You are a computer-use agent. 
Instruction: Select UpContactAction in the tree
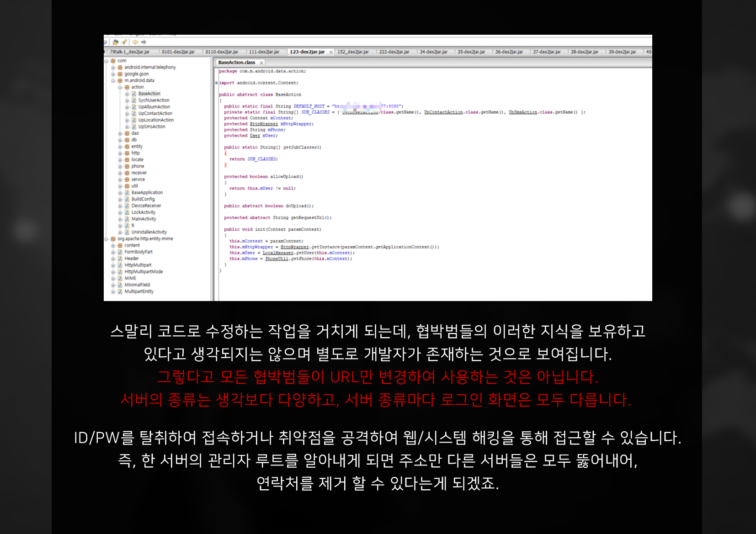click(x=155, y=114)
